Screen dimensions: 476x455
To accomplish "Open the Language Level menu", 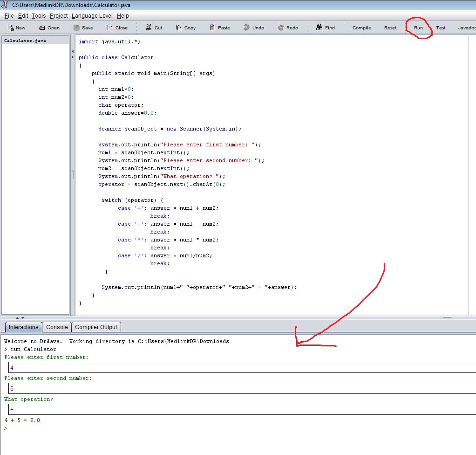I will (x=92, y=16).
